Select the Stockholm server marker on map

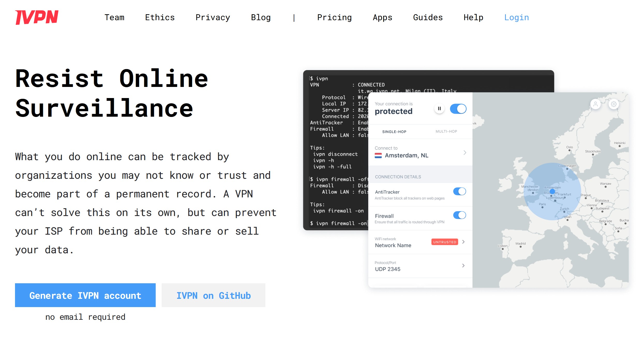593,155
